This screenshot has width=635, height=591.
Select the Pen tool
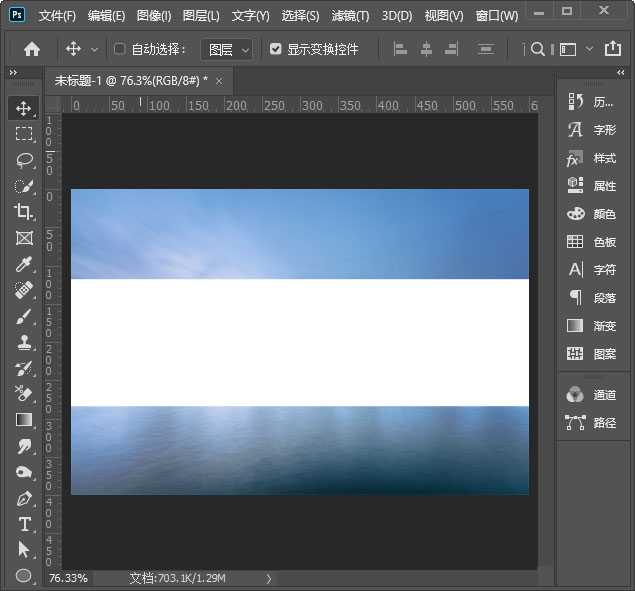pyautogui.click(x=24, y=498)
